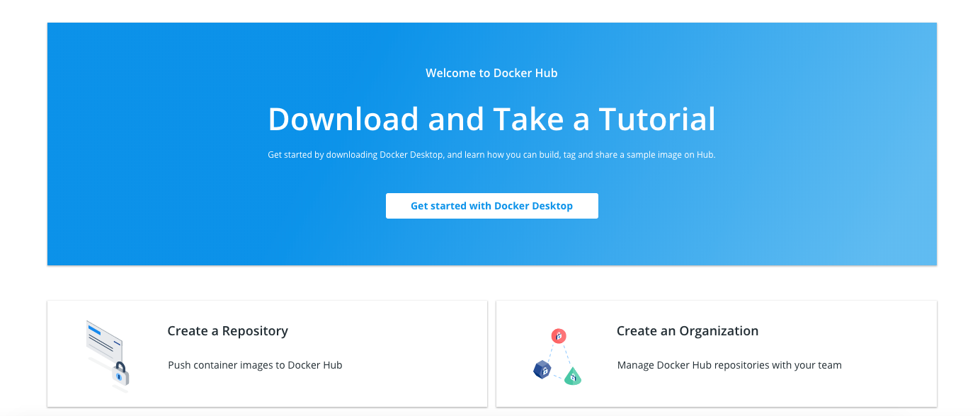
Task: Click Get started with Docker Desktop button
Action: coord(492,206)
